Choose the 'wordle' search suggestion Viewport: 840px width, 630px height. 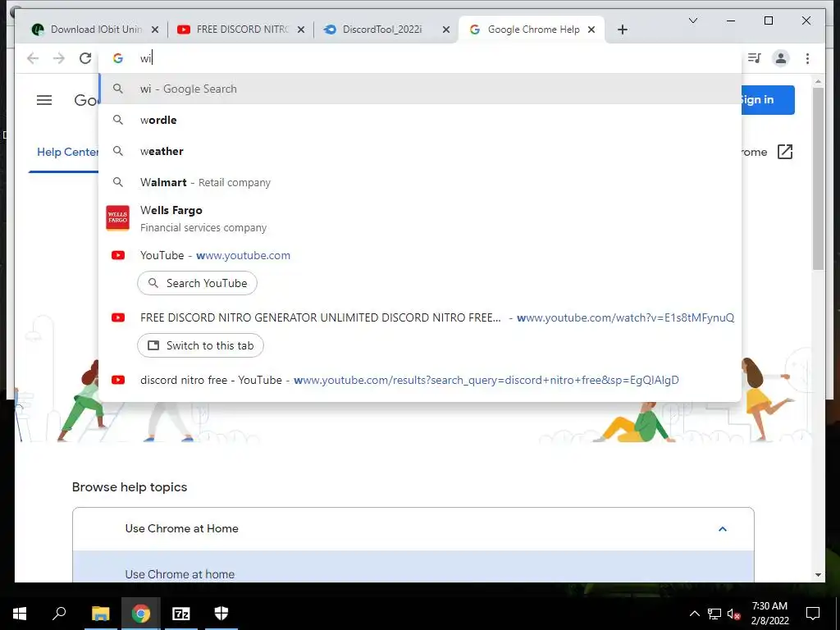click(421, 120)
